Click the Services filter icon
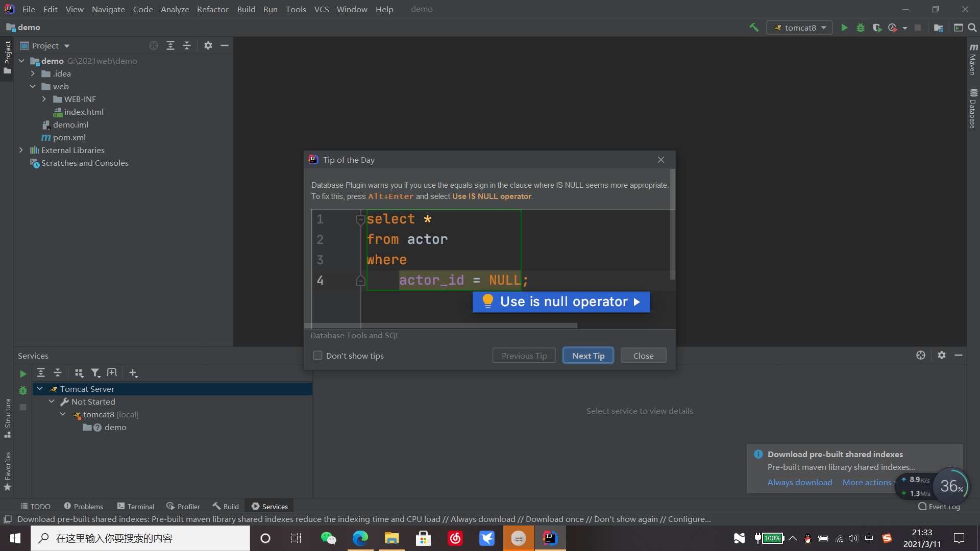The image size is (980, 551). 95,373
